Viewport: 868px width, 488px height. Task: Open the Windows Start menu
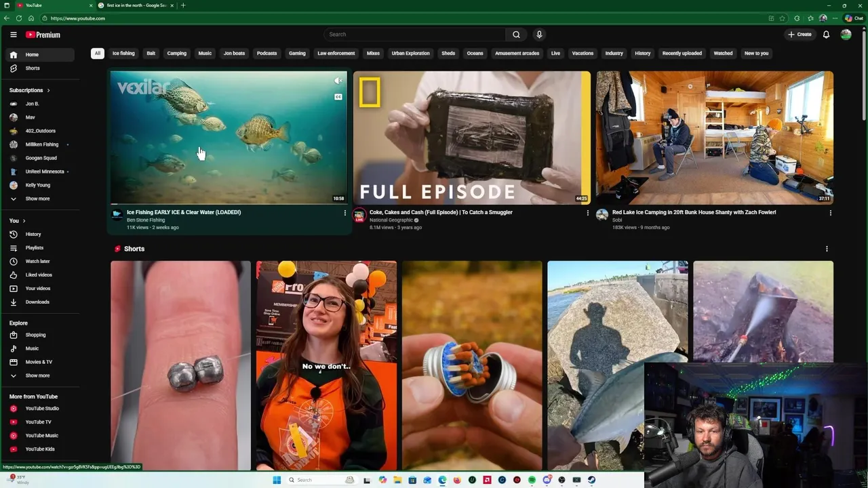pos(277,480)
